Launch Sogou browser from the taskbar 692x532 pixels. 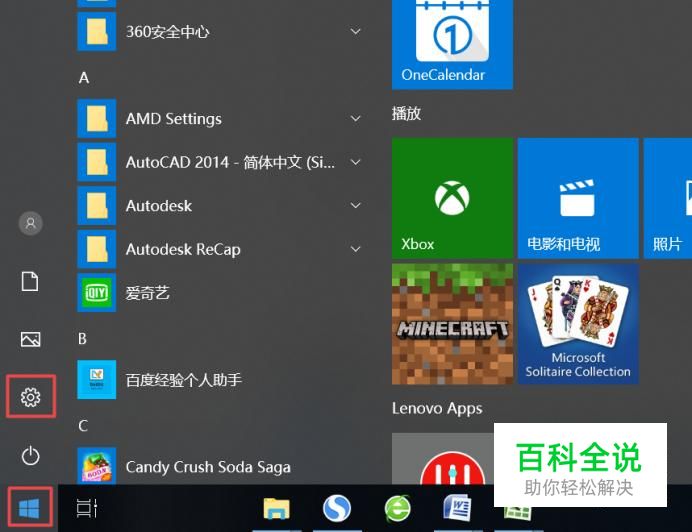tap(337, 509)
